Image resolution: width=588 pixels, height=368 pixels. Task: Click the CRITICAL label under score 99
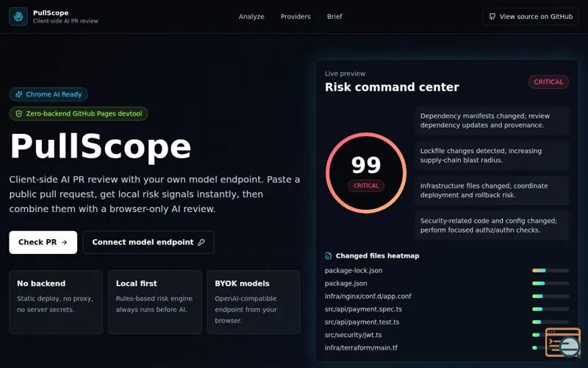tap(366, 185)
